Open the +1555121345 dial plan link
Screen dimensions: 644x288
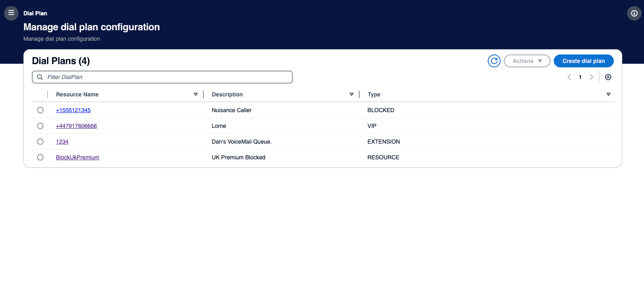tap(73, 110)
